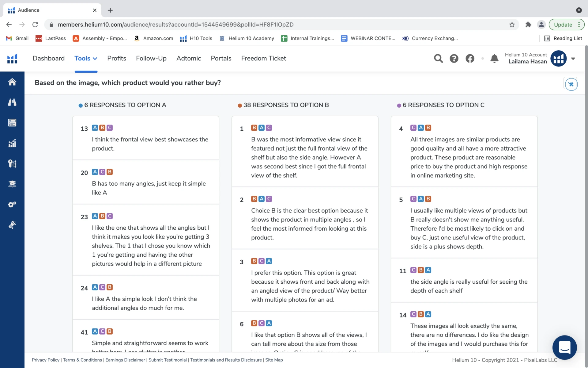Click the home icon in left sidebar
Viewport: 588px width, 368px height.
pyautogui.click(x=12, y=82)
